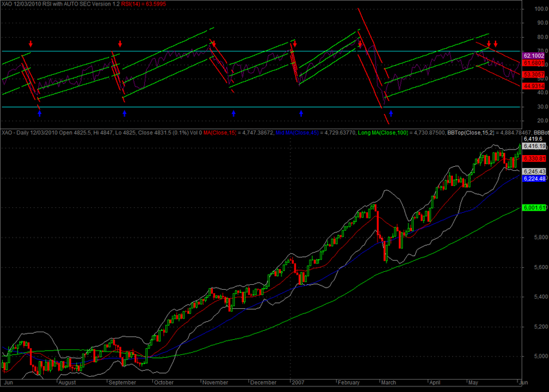
Task: Click the red down arrow above February RSI peak
Action: point(360,44)
